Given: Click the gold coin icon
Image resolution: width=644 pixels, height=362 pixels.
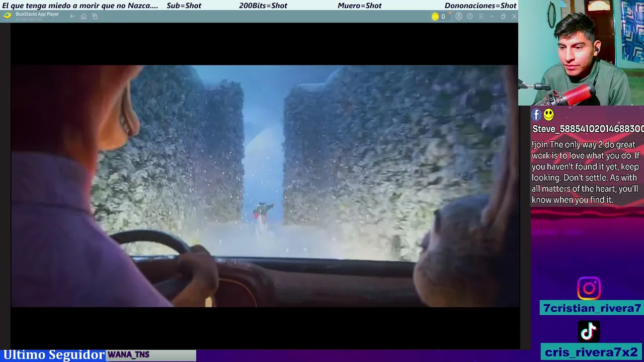Looking at the screenshot, I should [435, 17].
